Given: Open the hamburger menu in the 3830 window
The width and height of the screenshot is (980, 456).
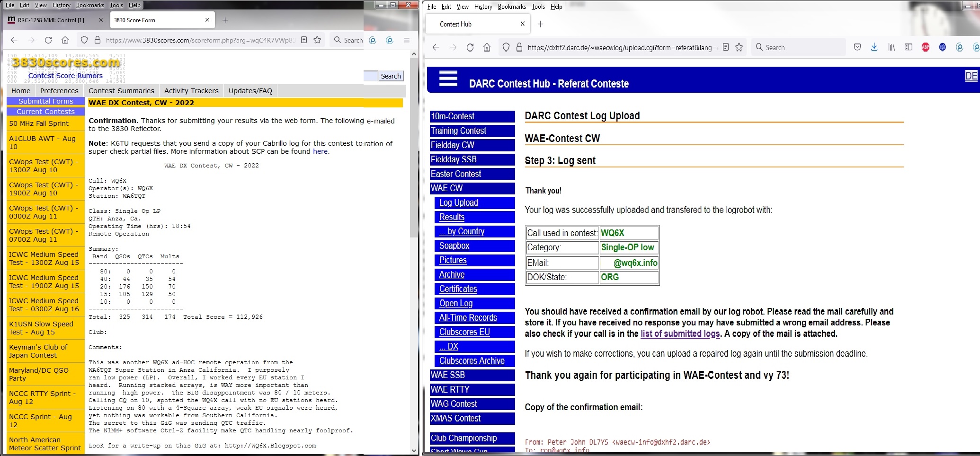Looking at the screenshot, I should click(x=407, y=40).
